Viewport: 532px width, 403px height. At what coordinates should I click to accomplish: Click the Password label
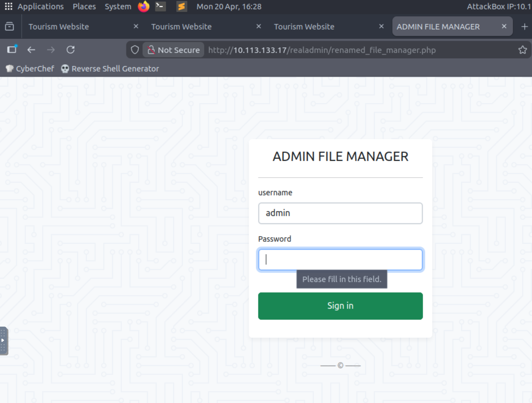click(275, 239)
